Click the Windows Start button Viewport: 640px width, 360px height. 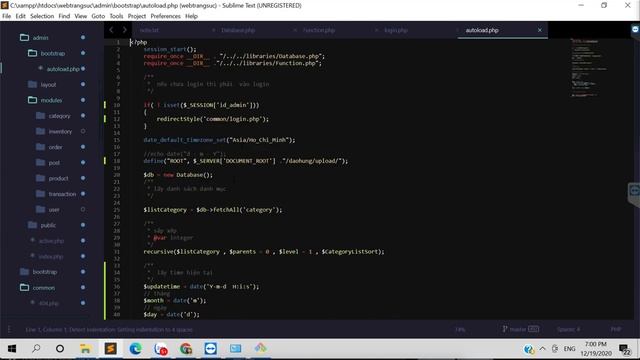12,349
